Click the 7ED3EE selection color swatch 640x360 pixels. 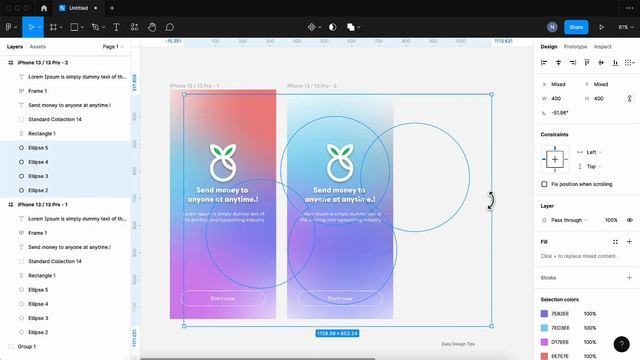pyautogui.click(x=544, y=328)
